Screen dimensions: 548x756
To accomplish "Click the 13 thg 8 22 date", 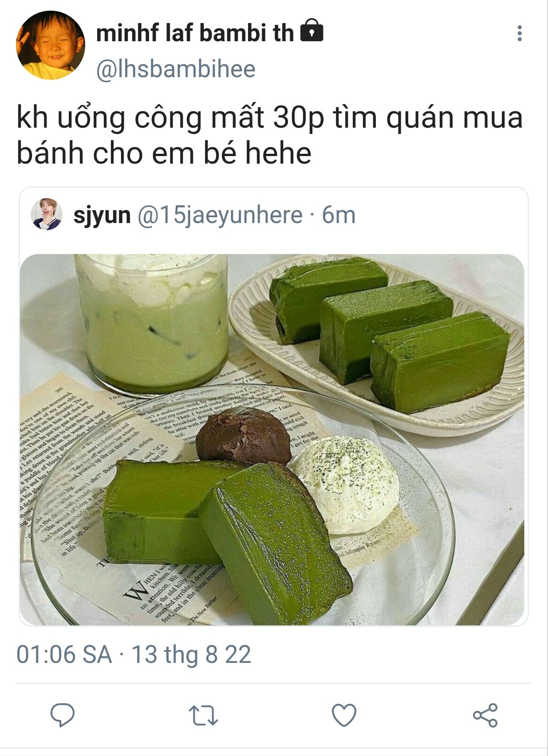I will 191,654.
